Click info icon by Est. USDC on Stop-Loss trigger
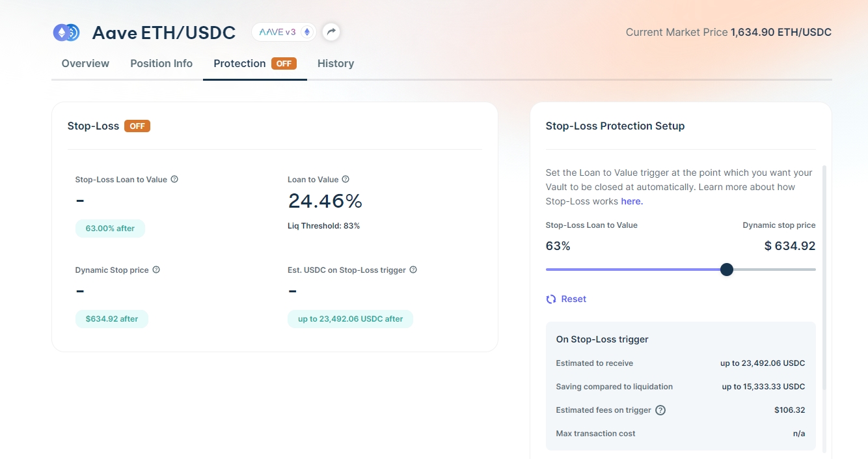 click(x=413, y=270)
